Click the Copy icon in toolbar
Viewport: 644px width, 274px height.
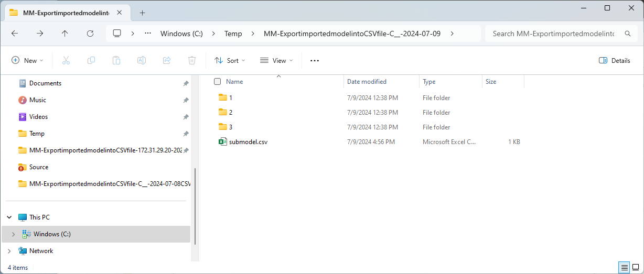coord(91,60)
